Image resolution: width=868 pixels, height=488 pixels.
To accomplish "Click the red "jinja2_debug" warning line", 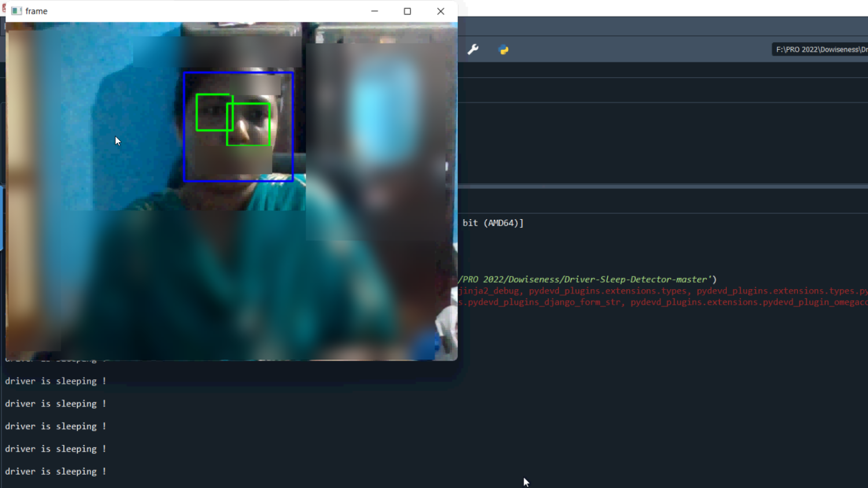I will point(663,291).
